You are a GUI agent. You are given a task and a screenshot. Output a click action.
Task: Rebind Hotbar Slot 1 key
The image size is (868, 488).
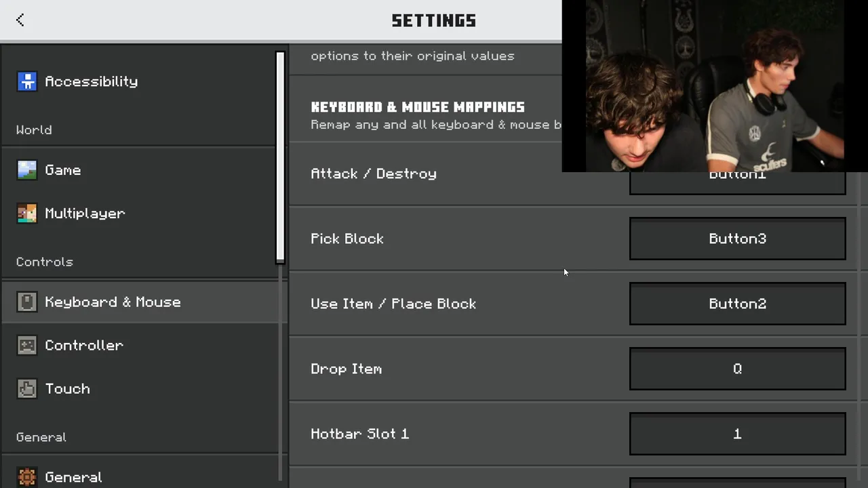pyautogui.click(x=737, y=434)
